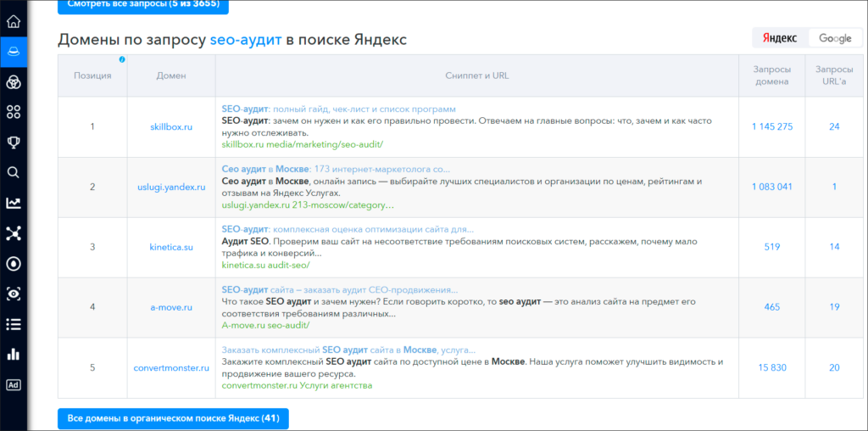Open URL queries value 19

[834, 307]
